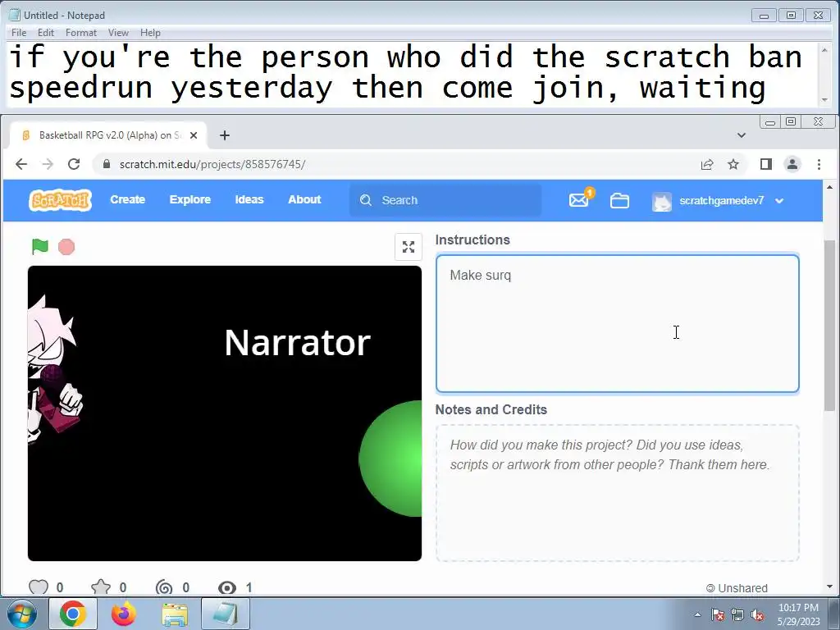Image resolution: width=840 pixels, height=630 pixels.
Task: Open the Chrome tab search chevron
Action: (x=742, y=135)
